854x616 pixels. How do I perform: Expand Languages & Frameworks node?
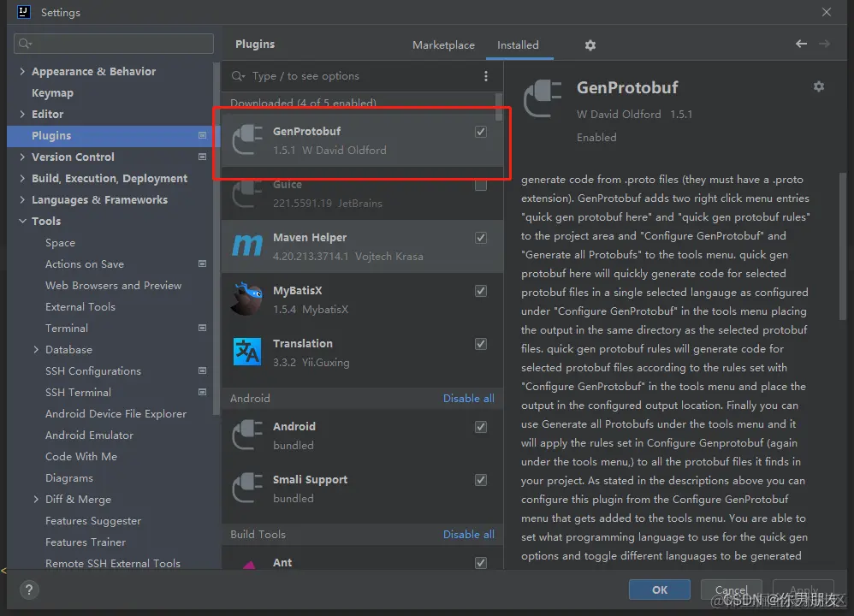pos(22,200)
